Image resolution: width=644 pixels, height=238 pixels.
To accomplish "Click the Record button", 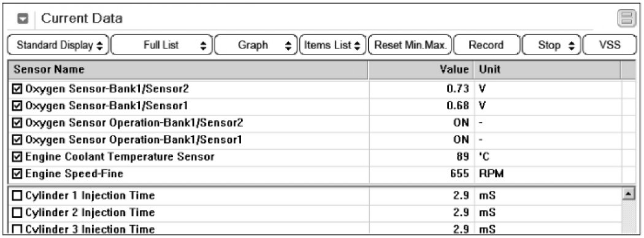I will coord(487,45).
